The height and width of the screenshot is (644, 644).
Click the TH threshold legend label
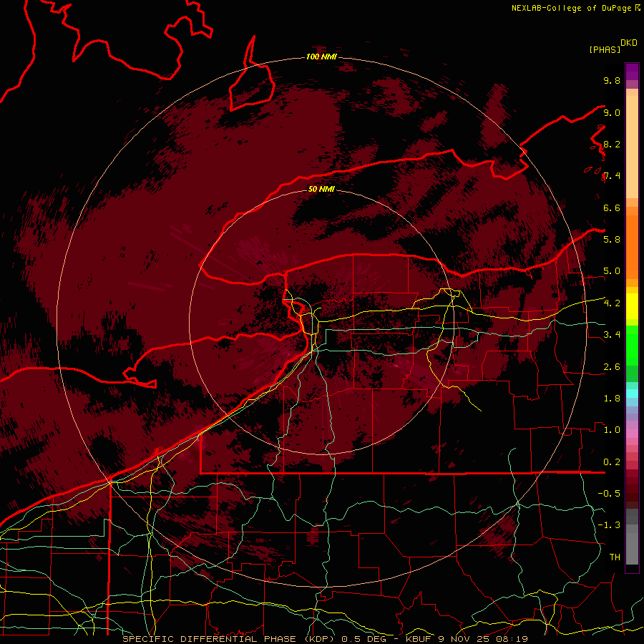point(615,557)
